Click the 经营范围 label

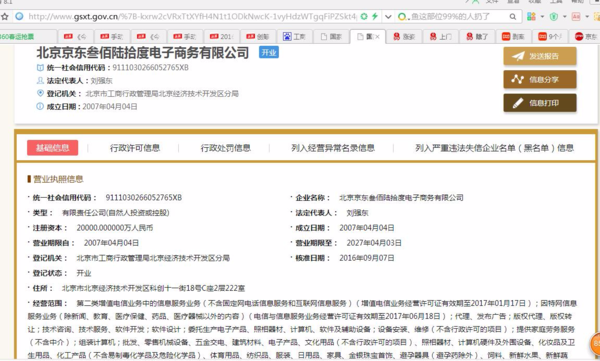pyautogui.click(x=50, y=303)
